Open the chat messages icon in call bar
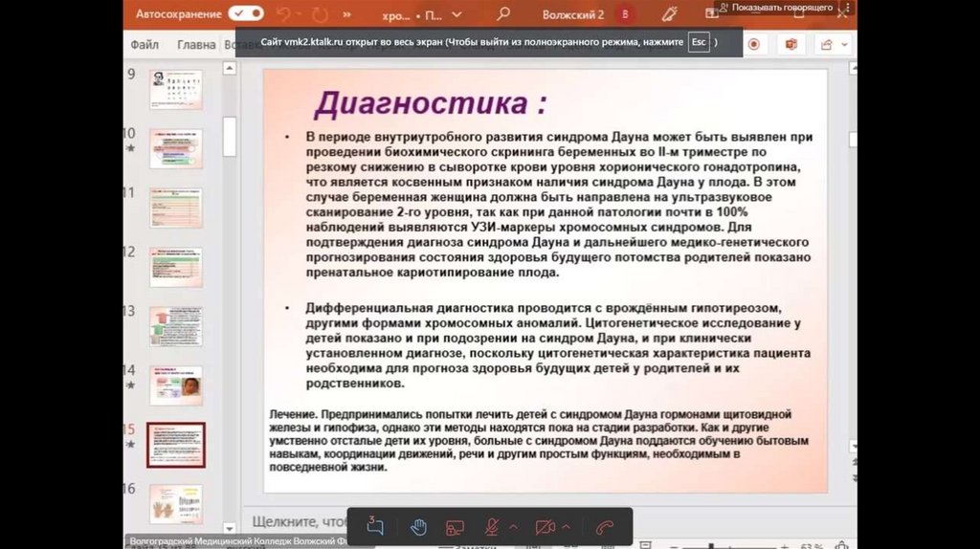The height and width of the screenshot is (549, 980). point(375,527)
